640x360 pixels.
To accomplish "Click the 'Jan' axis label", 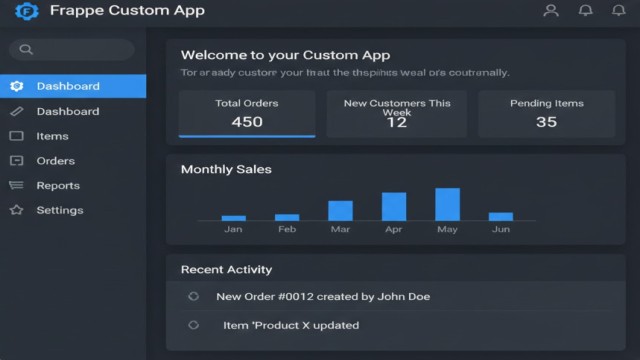I will coord(233,229).
